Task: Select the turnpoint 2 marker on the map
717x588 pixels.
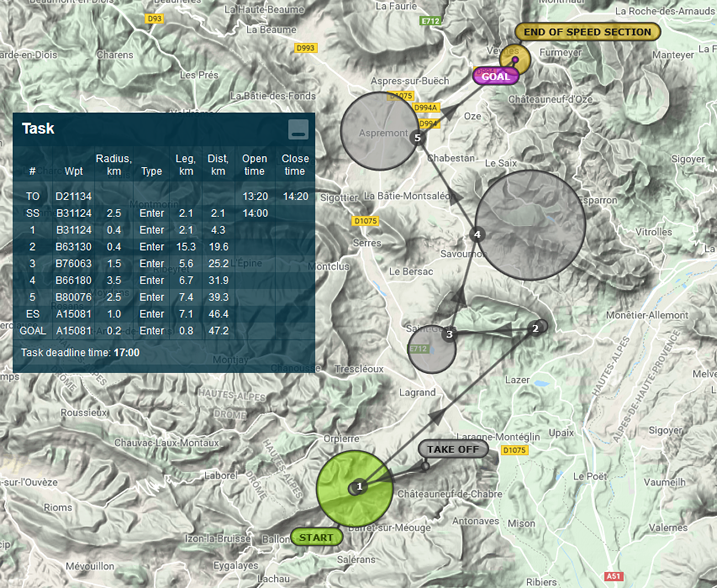Action: click(x=536, y=328)
